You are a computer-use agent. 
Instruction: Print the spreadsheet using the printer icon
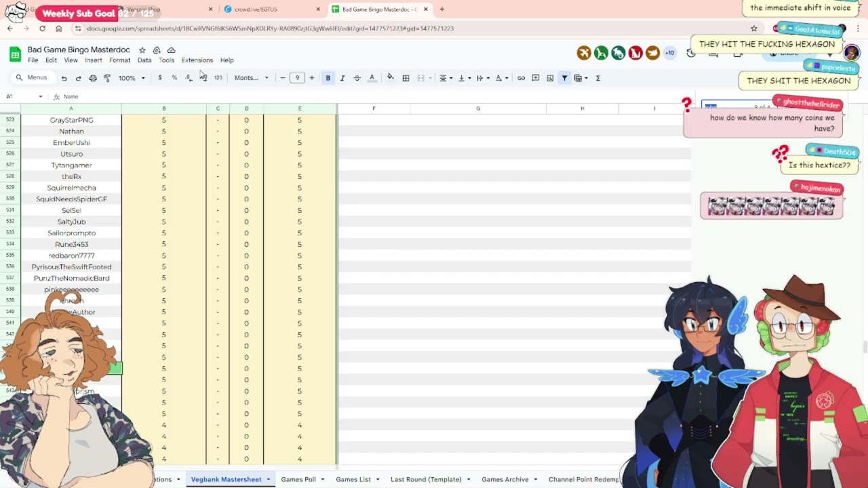[x=93, y=78]
